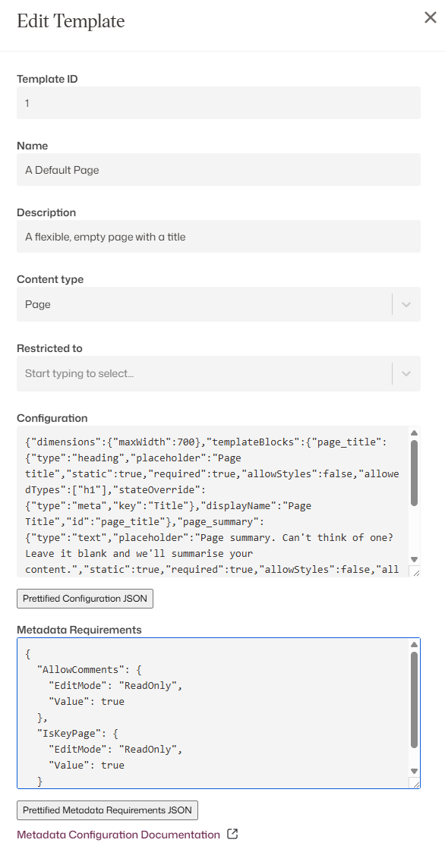
Task: Click the Configuration scrollbar thumb
Action: point(414,473)
